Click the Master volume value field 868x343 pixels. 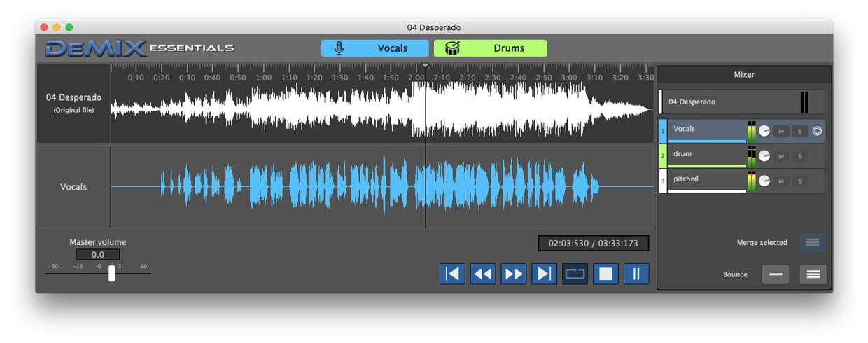tap(98, 255)
